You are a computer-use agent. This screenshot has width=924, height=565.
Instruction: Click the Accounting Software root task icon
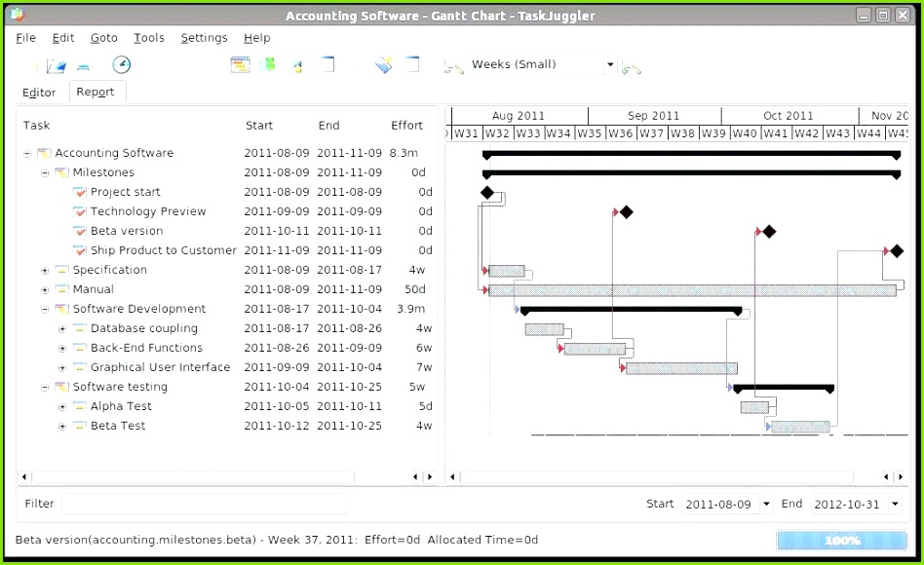point(43,153)
